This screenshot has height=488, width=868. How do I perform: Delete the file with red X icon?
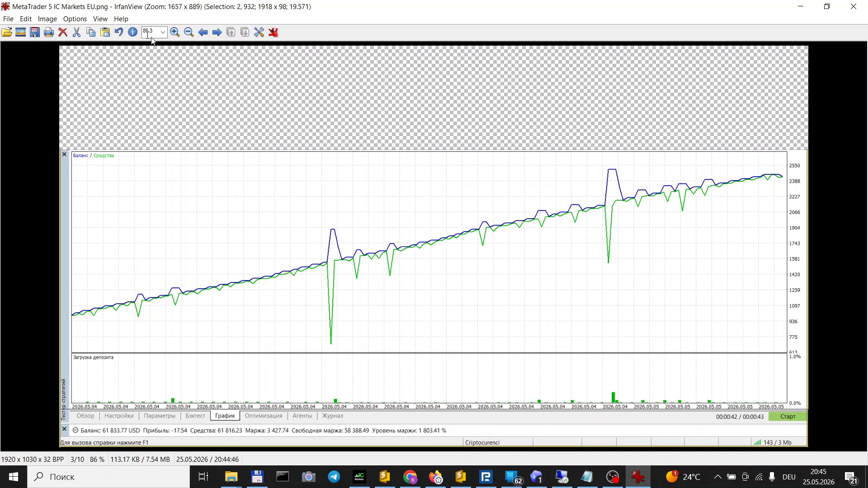click(63, 32)
